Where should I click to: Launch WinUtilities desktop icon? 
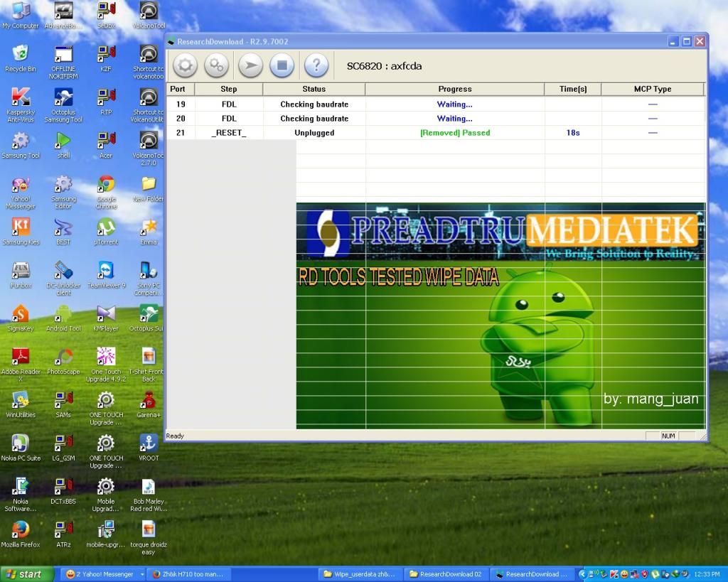pyautogui.click(x=21, y=404)
